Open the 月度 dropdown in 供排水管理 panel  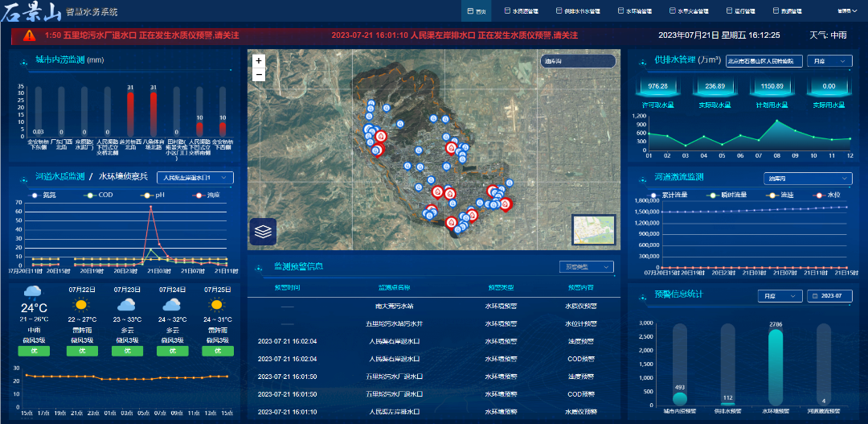pyautogui.click(x=830, y=61)
